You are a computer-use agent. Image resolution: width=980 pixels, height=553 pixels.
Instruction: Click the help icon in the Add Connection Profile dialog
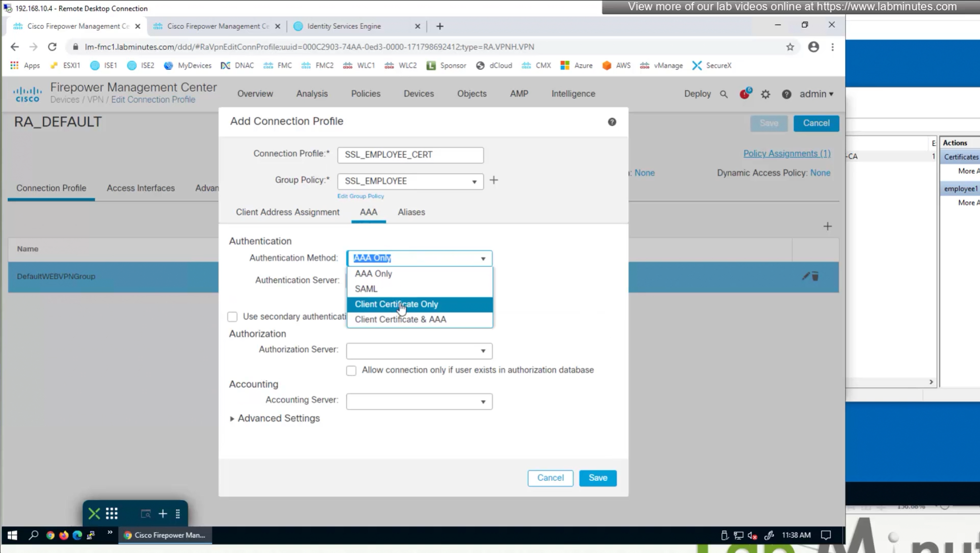coord(612,122)
